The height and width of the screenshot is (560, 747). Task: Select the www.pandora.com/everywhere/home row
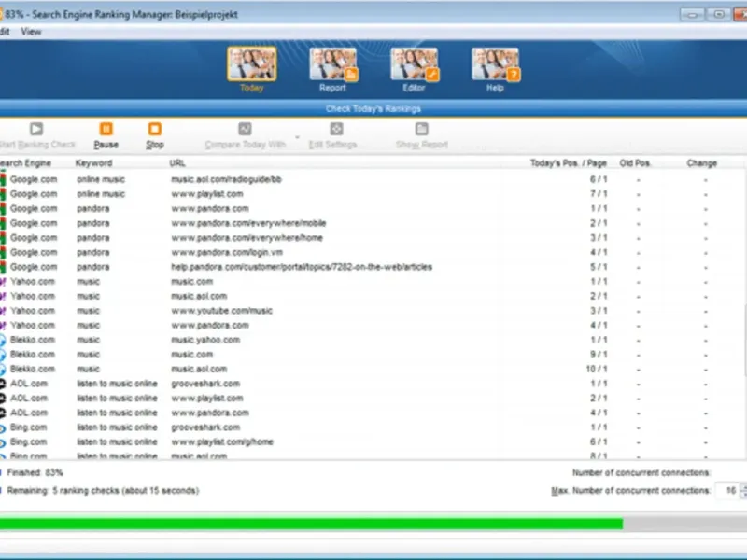point(372,238)
